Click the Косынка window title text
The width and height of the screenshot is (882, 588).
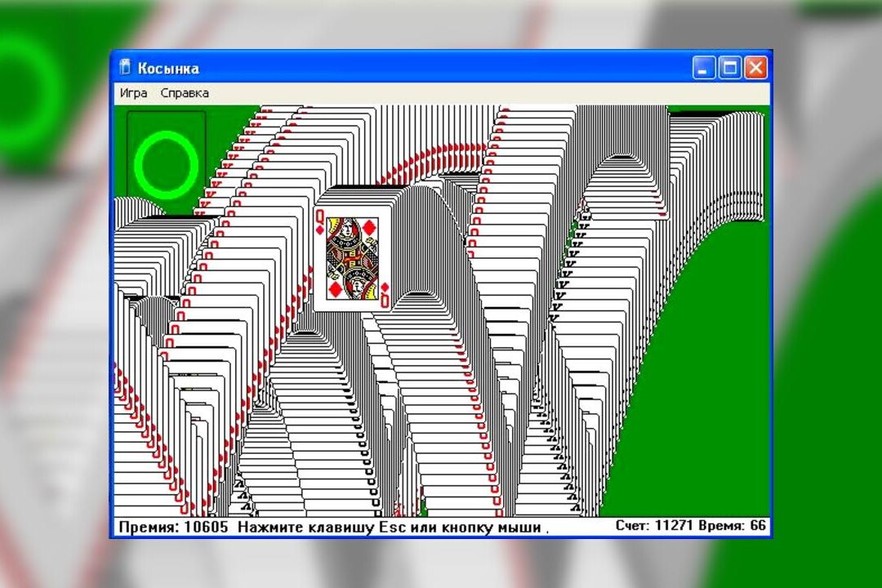(168, 68)
